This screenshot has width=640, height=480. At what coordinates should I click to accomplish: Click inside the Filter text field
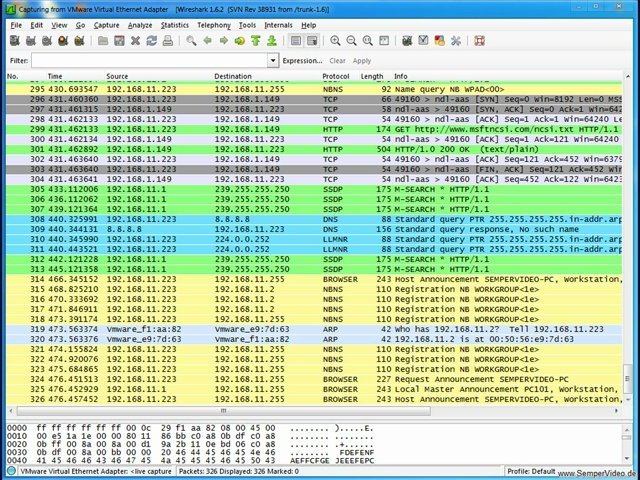[x=150, y=61]
